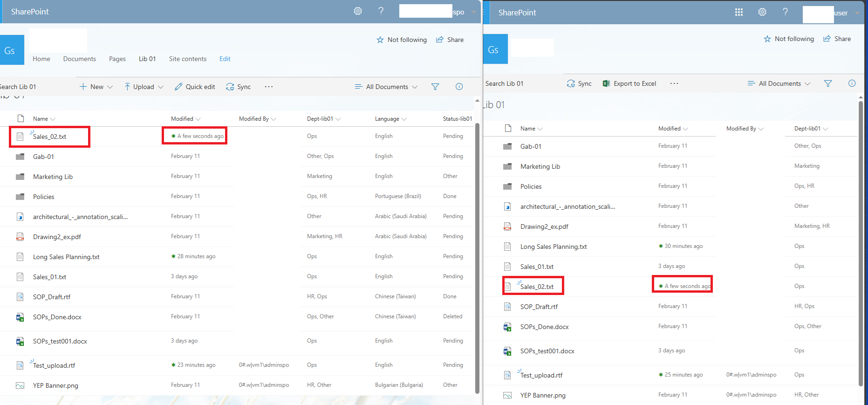
Task: Click info pane icon in right window
Action: tap(852, 83)
